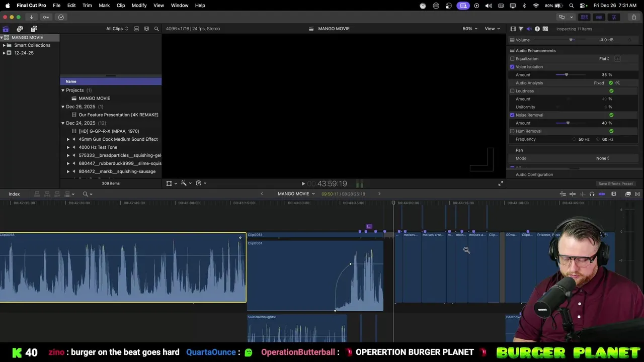Open the Share inspector icon
Image resolution: width=644 pixels, height=362 pixels.
click(545, 29)
